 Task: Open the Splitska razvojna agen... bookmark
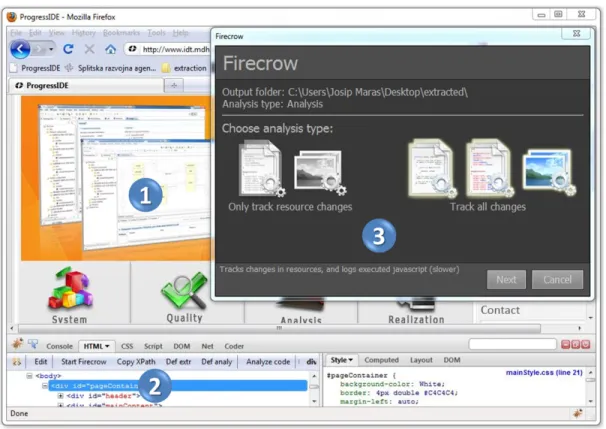[111, 68]
